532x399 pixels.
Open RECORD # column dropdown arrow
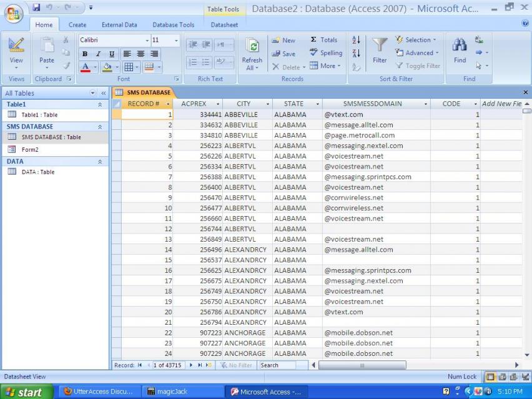point(167,104)
